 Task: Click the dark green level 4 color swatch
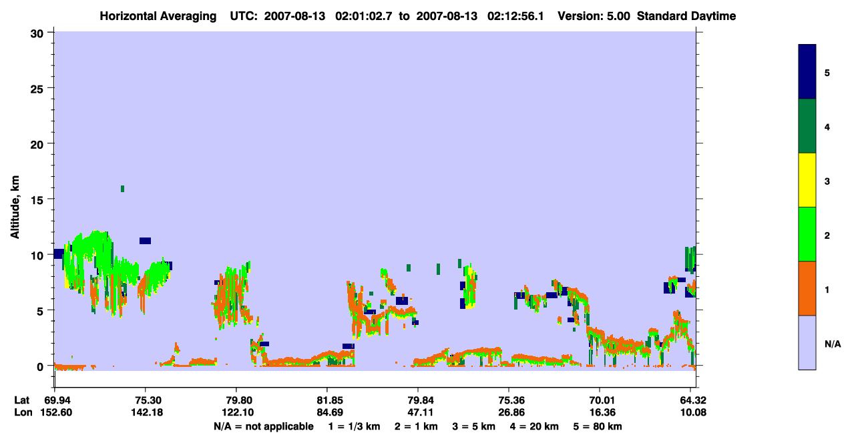(x=807, y=126)
